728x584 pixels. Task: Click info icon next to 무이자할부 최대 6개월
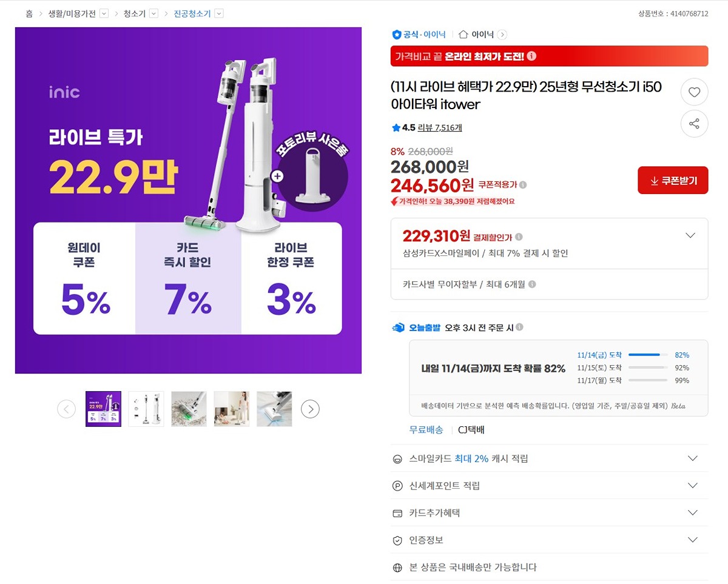click(x=532, y=284)
